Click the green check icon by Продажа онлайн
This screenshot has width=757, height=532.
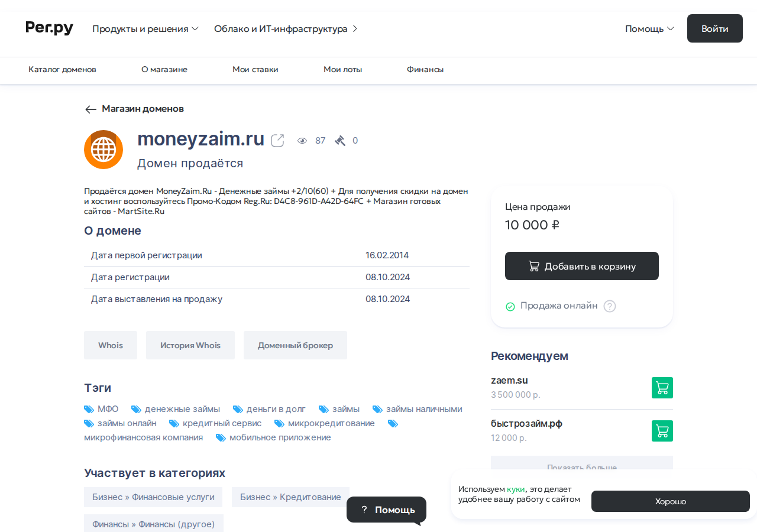[x=510, y=307]
